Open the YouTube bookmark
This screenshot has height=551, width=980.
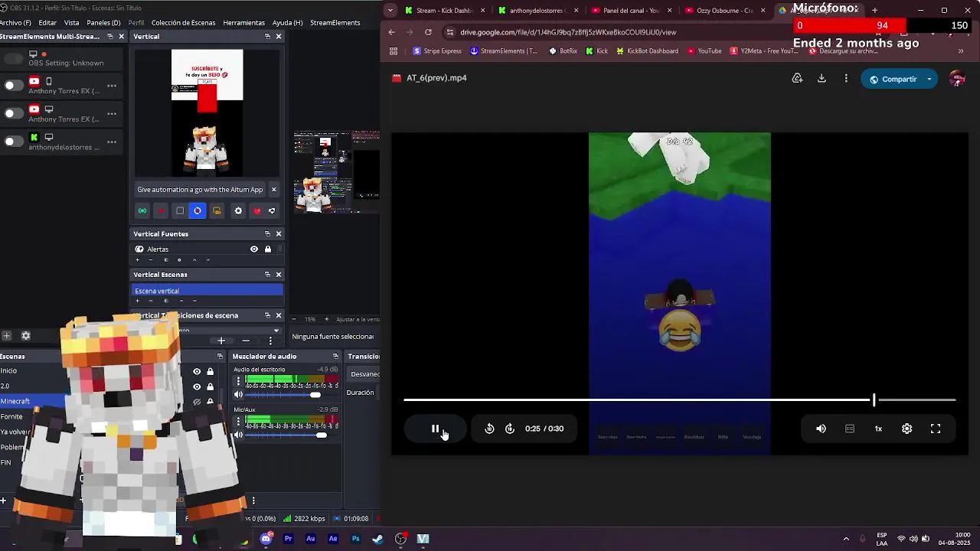pyautogui.click(x=704, y=51)
